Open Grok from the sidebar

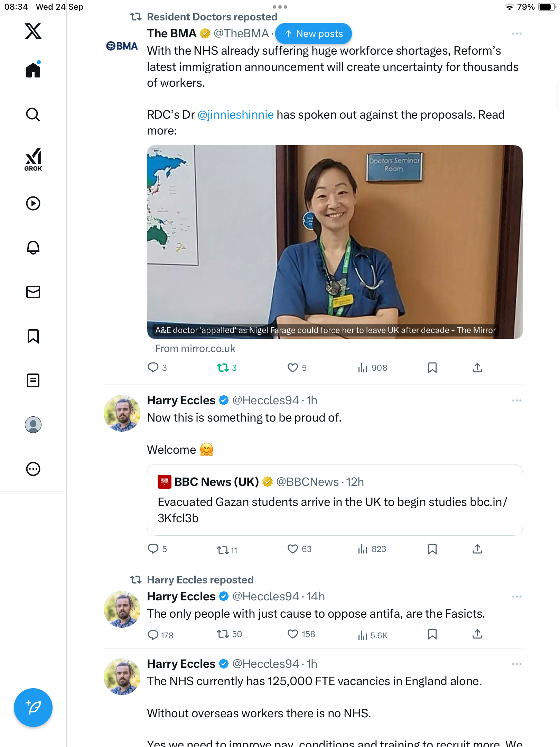click(33, 159)
